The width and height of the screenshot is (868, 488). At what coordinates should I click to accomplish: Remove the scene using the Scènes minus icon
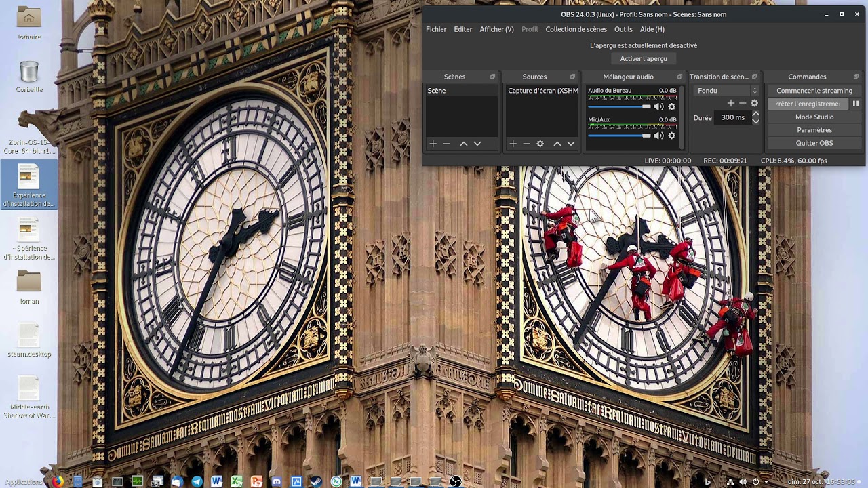[x=446, y=144]
